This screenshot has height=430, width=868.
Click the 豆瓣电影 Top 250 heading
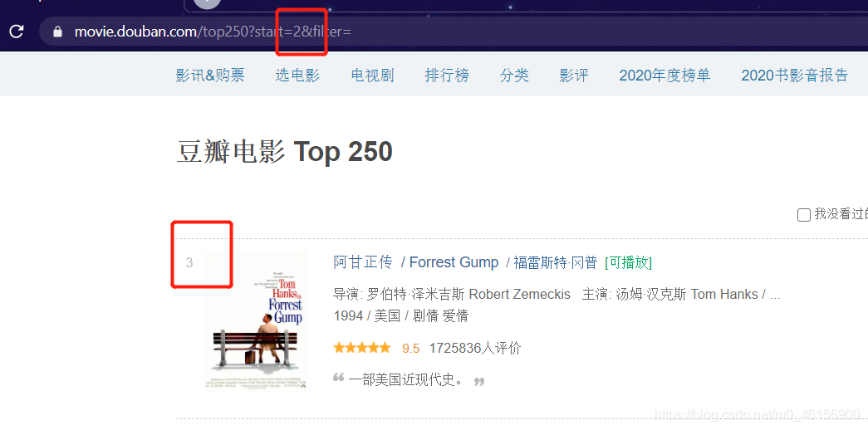285,152
